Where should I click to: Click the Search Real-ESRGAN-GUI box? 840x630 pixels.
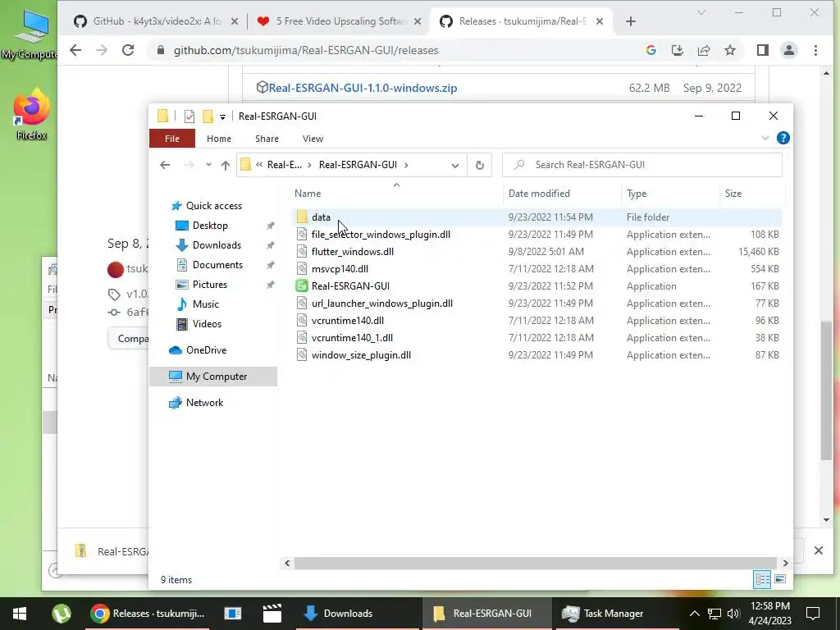[641, 165]
